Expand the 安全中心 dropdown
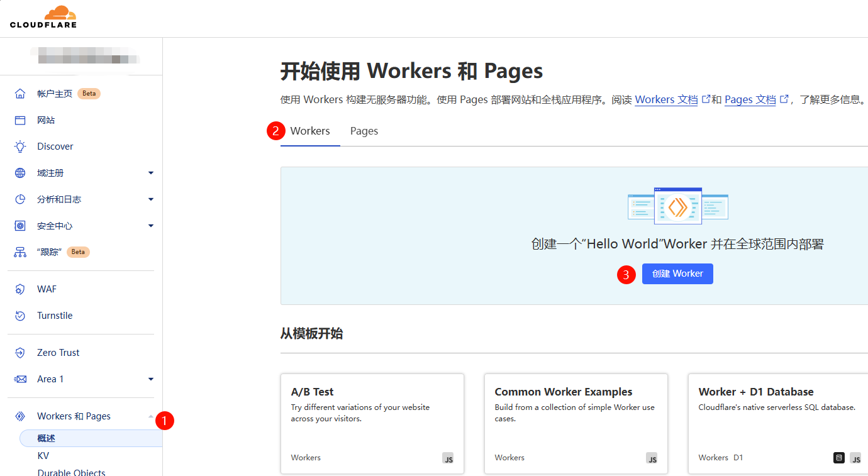 [150, 225]
